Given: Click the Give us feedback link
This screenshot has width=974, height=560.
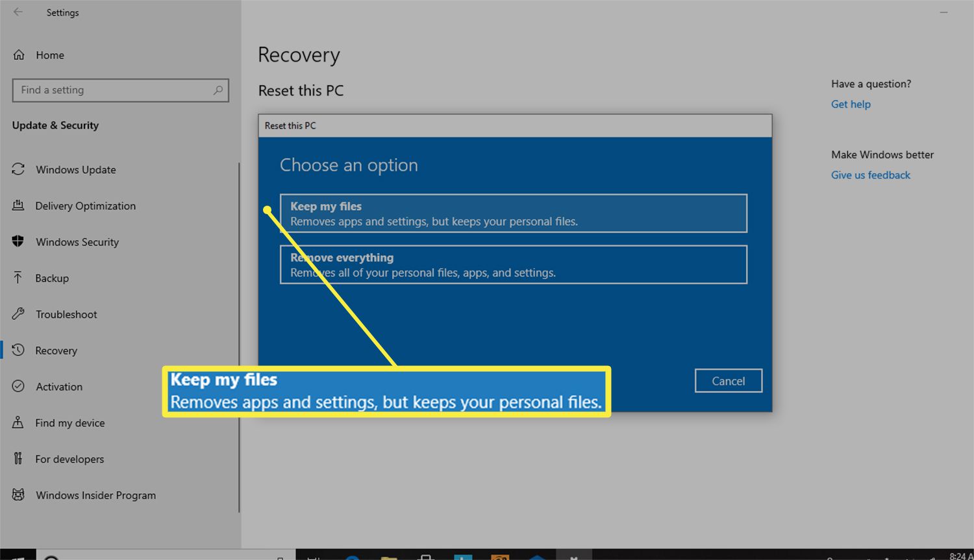Looking at the screenshot, I should (x=870, y=175).
